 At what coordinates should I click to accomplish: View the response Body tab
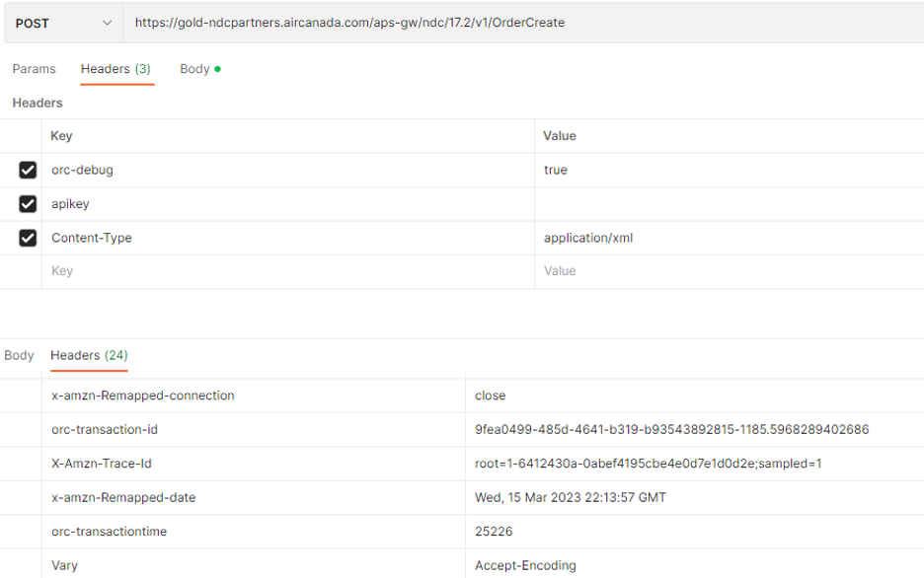pos(18,355)
